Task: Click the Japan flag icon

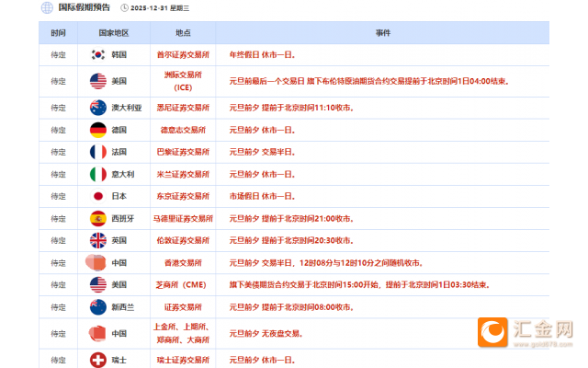Action: [98, 196]
